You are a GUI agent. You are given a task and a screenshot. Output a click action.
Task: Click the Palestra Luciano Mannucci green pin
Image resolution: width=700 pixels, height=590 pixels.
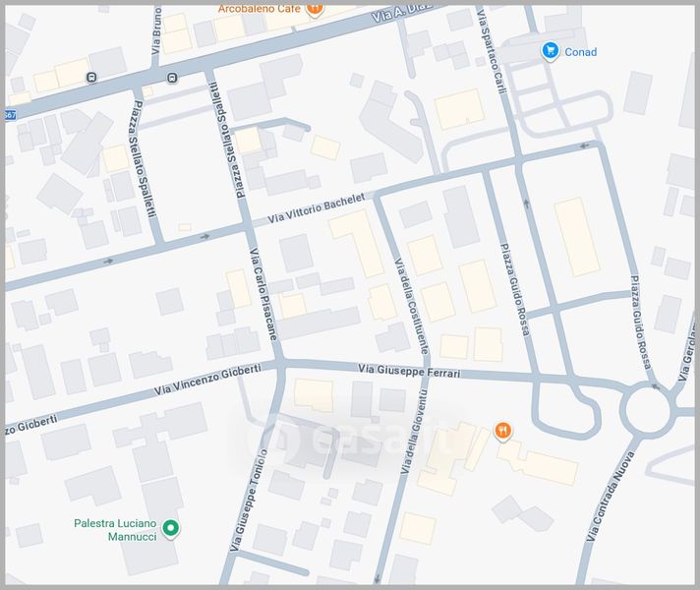pyautogui.click(x=170, y=529)
